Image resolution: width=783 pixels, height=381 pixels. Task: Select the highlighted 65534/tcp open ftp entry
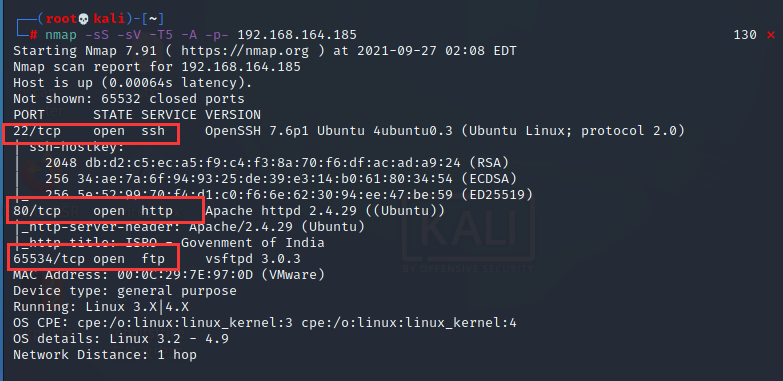(93, 257)
